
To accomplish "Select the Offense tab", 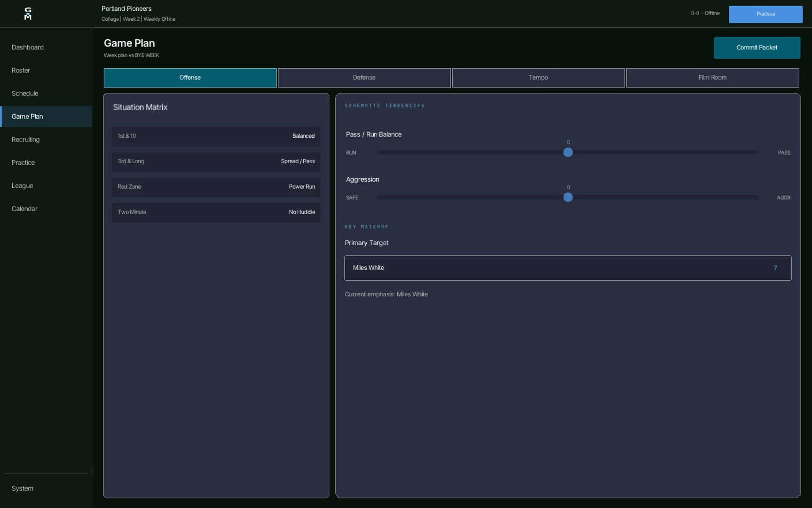I will [x=190, y=78].
